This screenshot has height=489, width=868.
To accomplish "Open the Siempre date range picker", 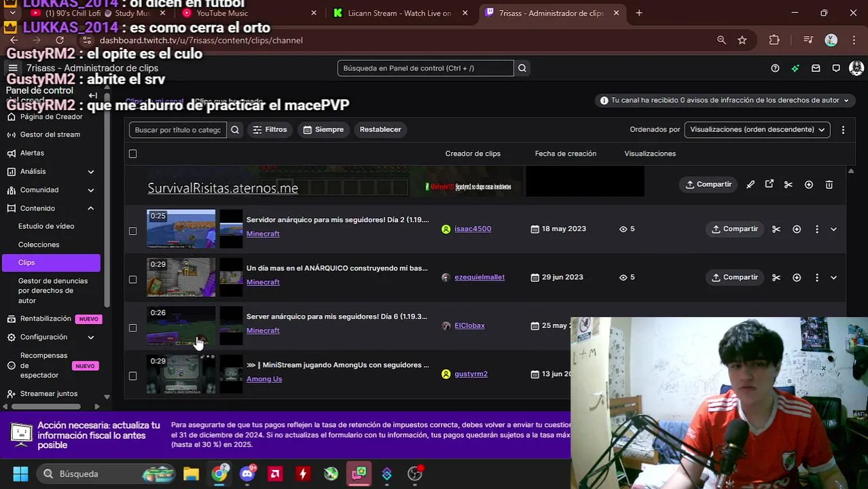I will click(x=323, y=130).
